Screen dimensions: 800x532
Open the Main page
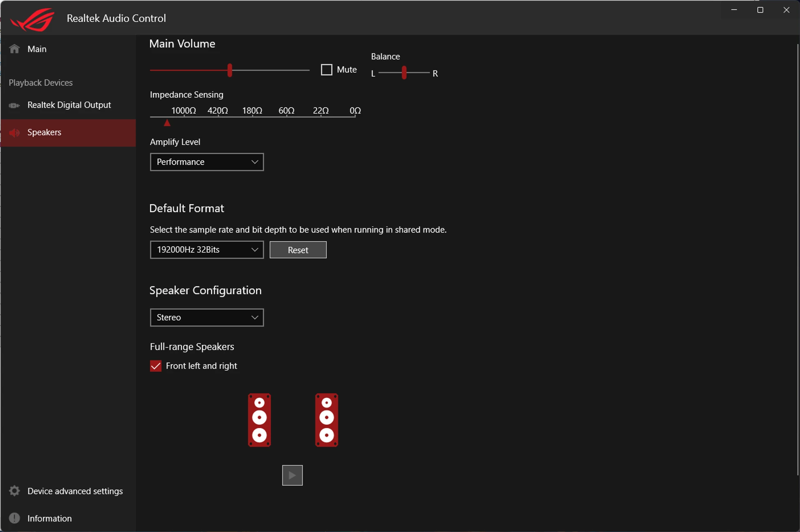pos(68,49)
